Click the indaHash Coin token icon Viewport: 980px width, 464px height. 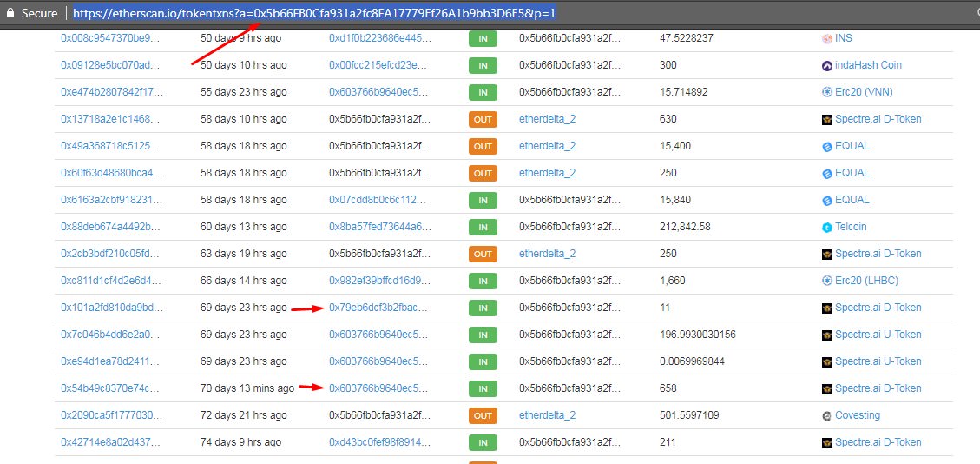[827, 65]
